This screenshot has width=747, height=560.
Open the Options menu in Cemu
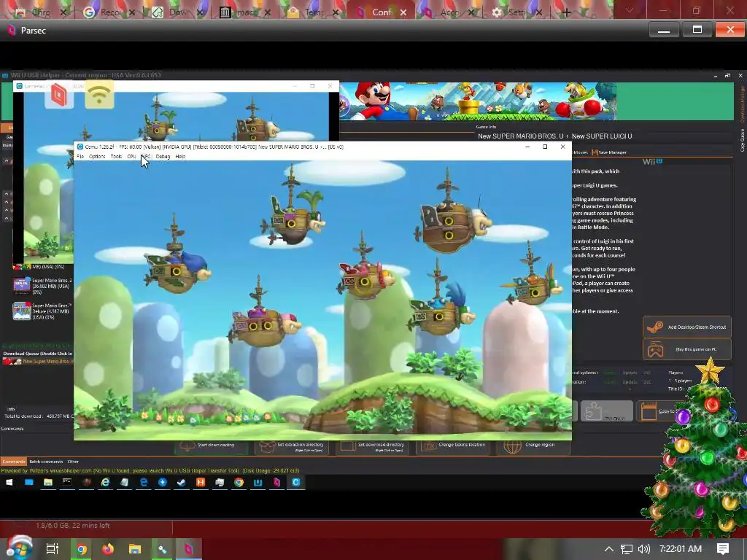pyautogui.click(x=97, y=156)
